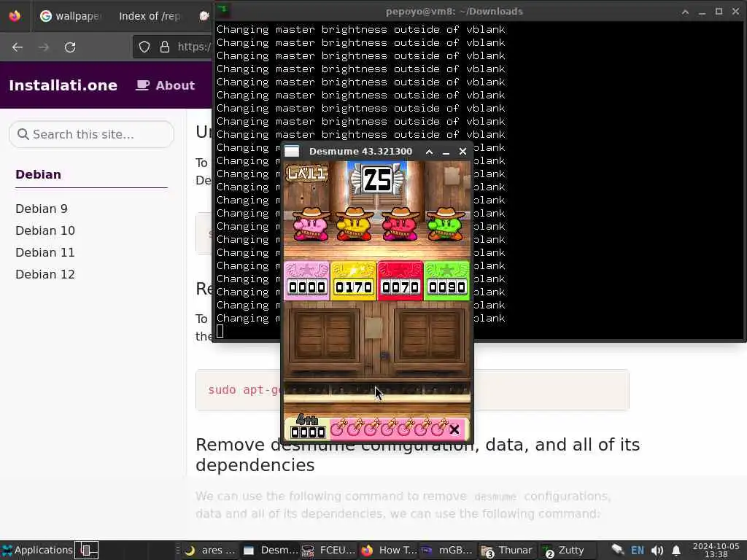Click the countdown number 25 in the game
This screenshot has height=560, width=747.
coord(377,179)
